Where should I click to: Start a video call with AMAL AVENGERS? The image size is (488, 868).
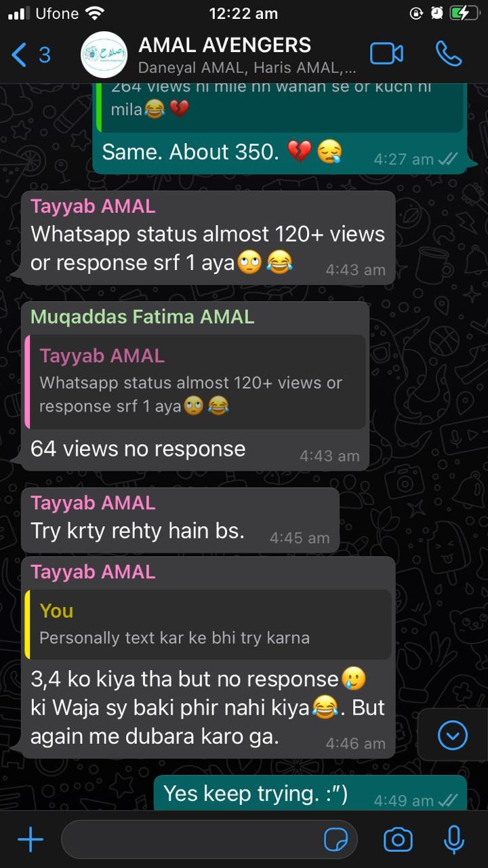[386, 54]
